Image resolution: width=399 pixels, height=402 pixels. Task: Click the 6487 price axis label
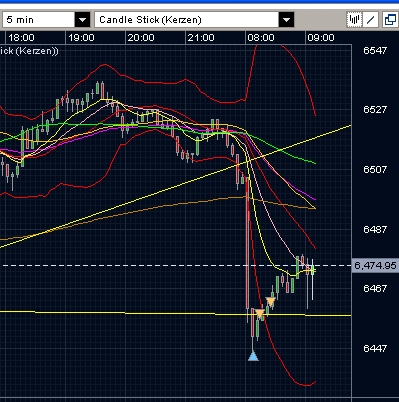375,229
